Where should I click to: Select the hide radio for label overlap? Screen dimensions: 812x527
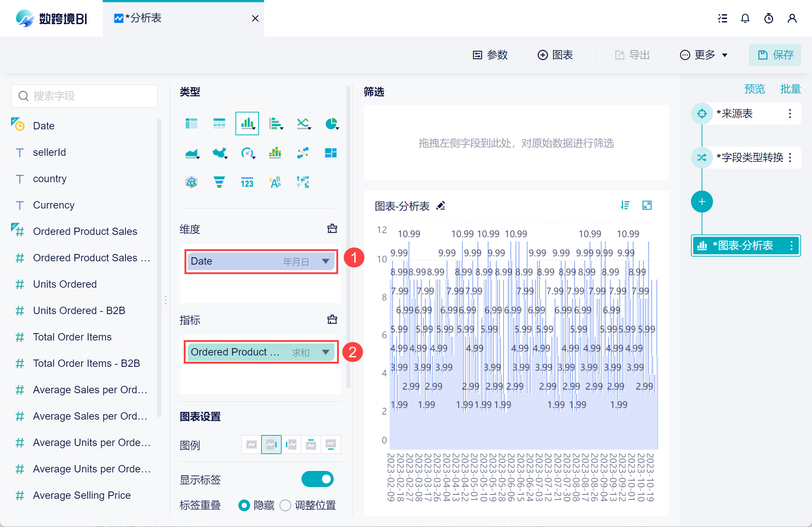(244, 505)
